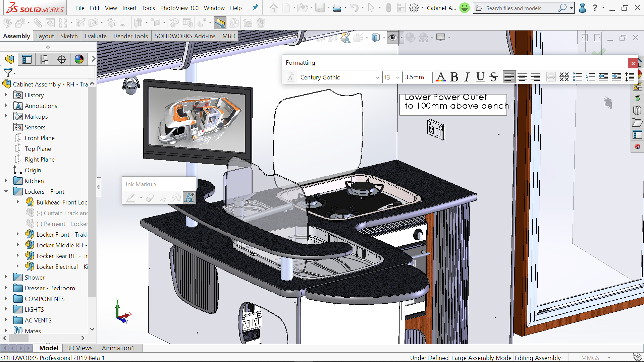The height and width of the screenshot is (362, 644).
Task: Click the markup text note tool
Action: [189, 197]
